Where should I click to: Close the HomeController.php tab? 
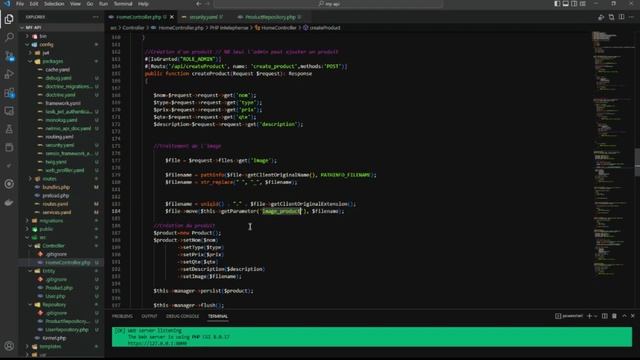click(x=172, y=17)
